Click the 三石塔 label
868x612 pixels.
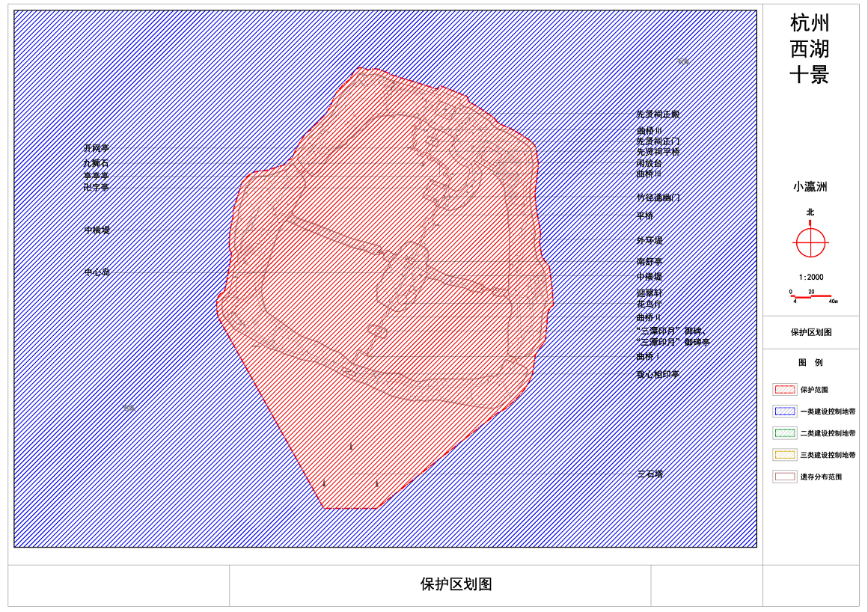(x=650, y=474)
